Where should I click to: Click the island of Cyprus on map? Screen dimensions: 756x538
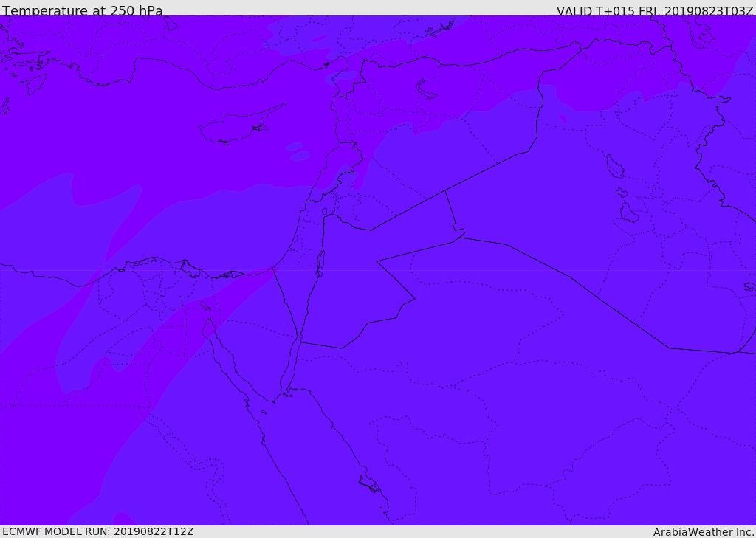pos(241,125)
